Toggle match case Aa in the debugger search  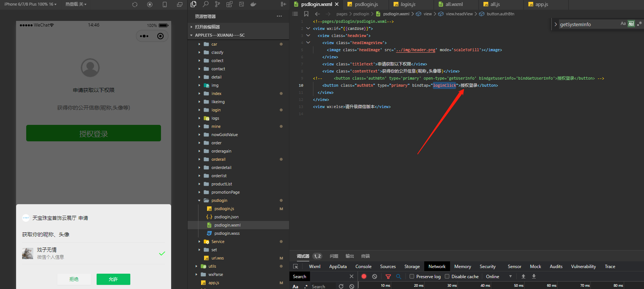[x=295, y=286]
